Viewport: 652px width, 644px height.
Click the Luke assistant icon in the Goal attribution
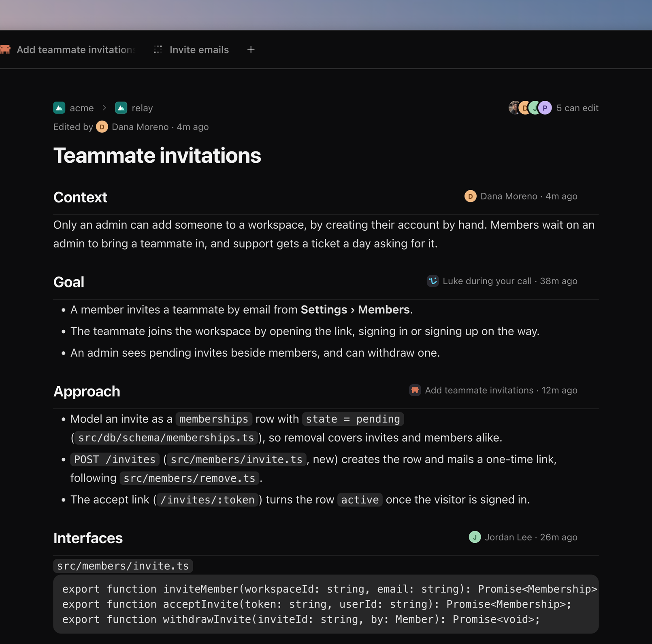click(x=433, y=281)
